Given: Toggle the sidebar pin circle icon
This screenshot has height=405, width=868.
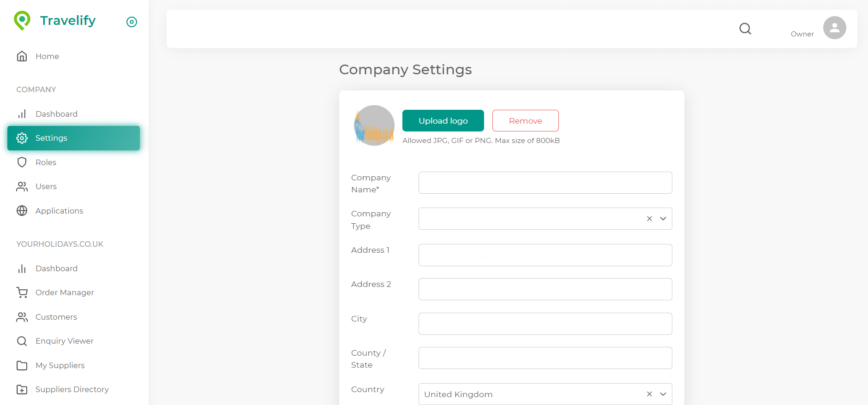Looking at the screenshot, I should click(x=132, y=22).
